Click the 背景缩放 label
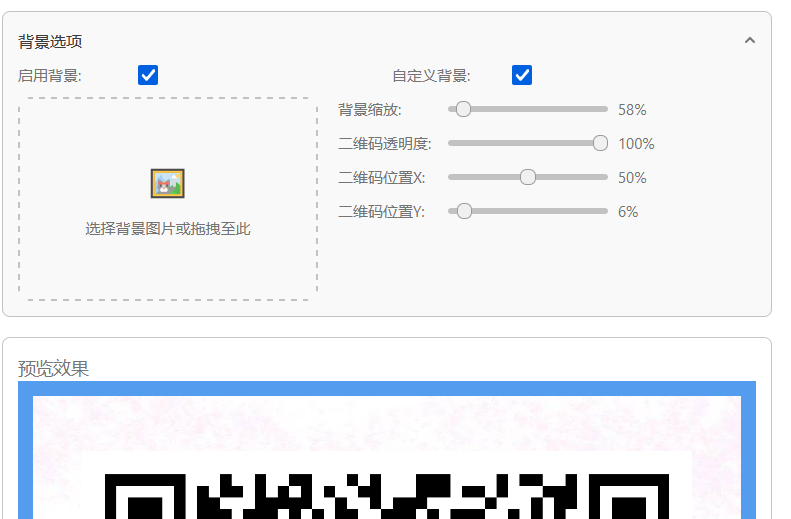This screenshot has width=791, height=519. [370, 109]
